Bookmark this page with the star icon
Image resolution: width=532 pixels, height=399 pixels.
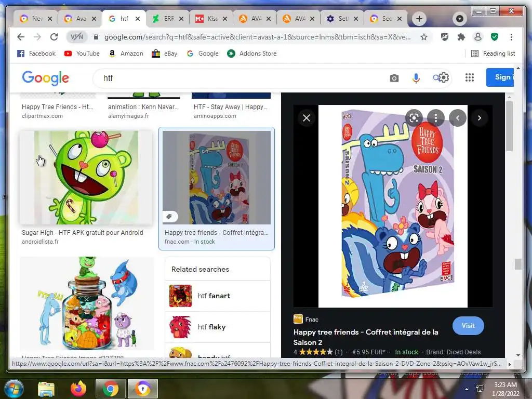[x=424, y=37]
